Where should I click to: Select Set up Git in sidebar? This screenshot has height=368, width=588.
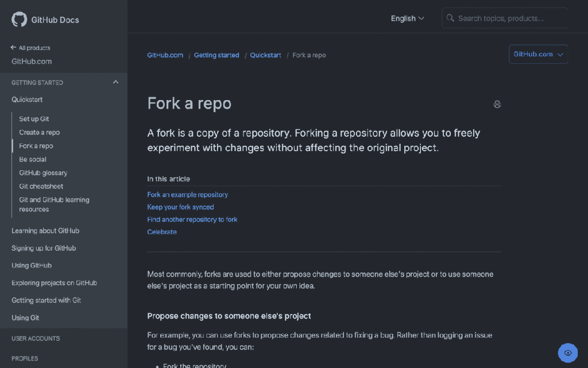pos(34,119)
